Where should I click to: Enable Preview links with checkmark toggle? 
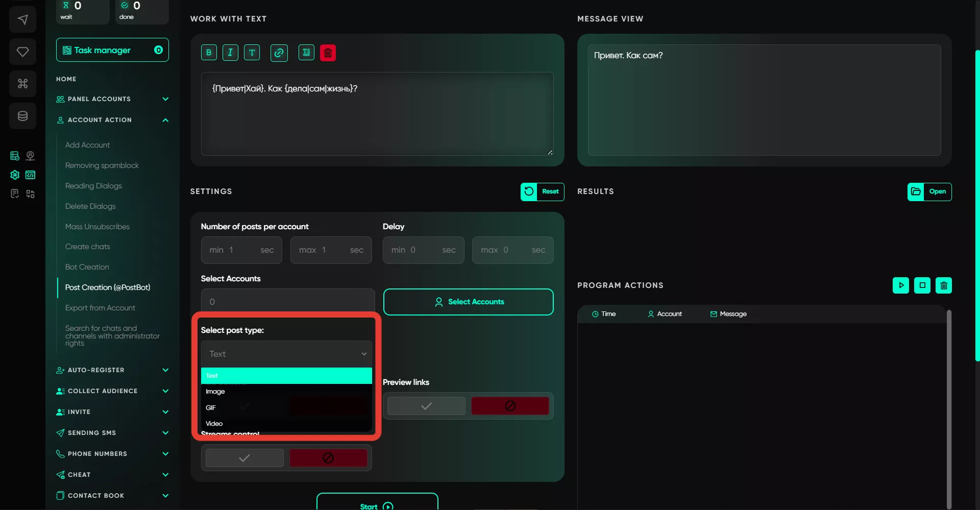426,406
